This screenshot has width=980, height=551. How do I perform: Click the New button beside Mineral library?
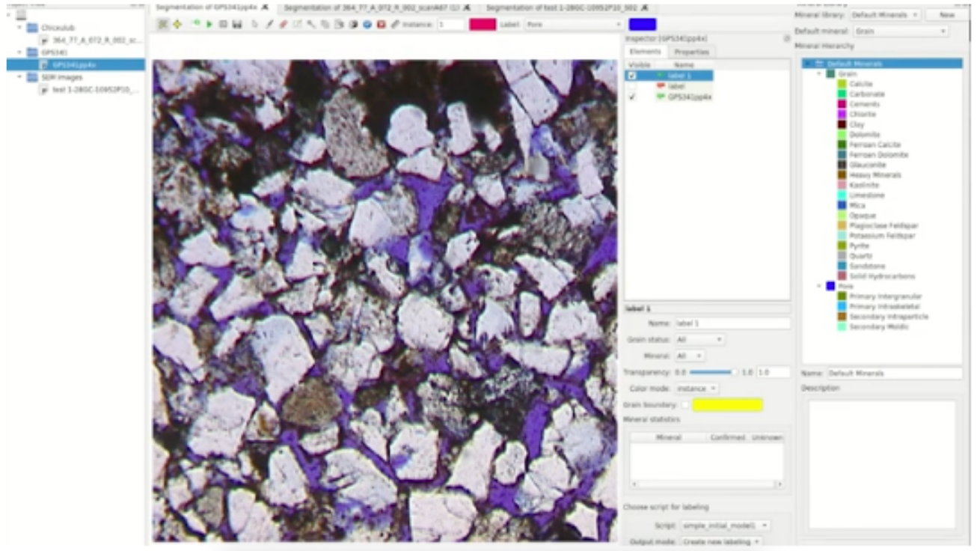click(x=946, y=15)
